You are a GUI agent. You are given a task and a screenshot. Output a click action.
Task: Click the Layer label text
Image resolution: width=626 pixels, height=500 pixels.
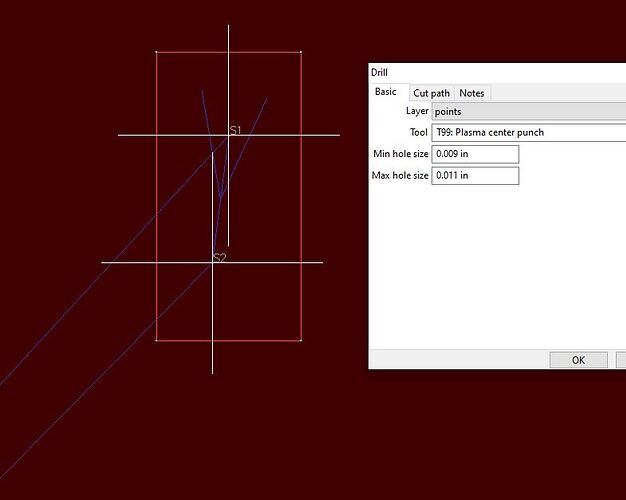[x=416, y=112]
